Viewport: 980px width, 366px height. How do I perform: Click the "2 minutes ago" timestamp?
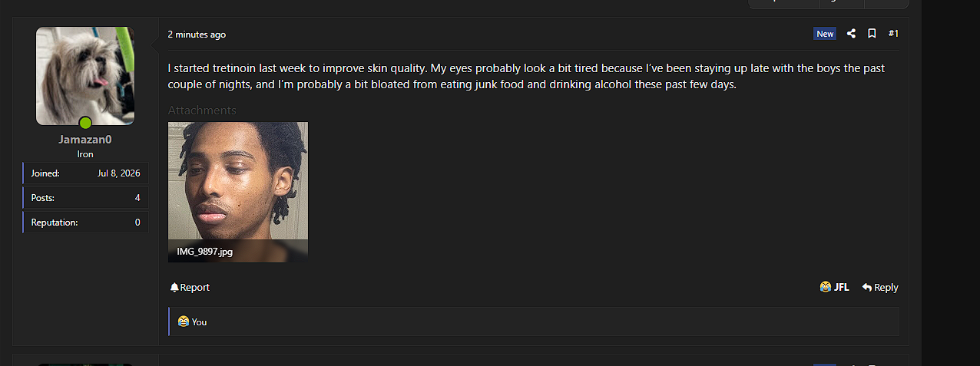pos(197,35)
